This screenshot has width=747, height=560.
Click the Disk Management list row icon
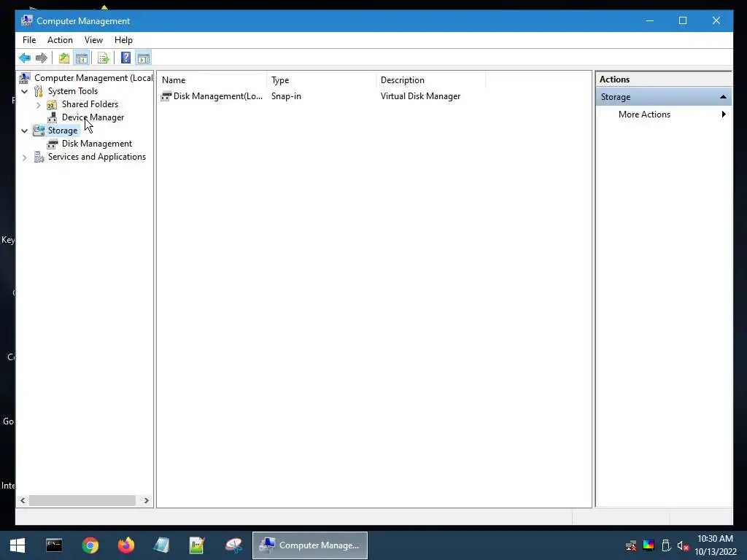pos(166,96)
